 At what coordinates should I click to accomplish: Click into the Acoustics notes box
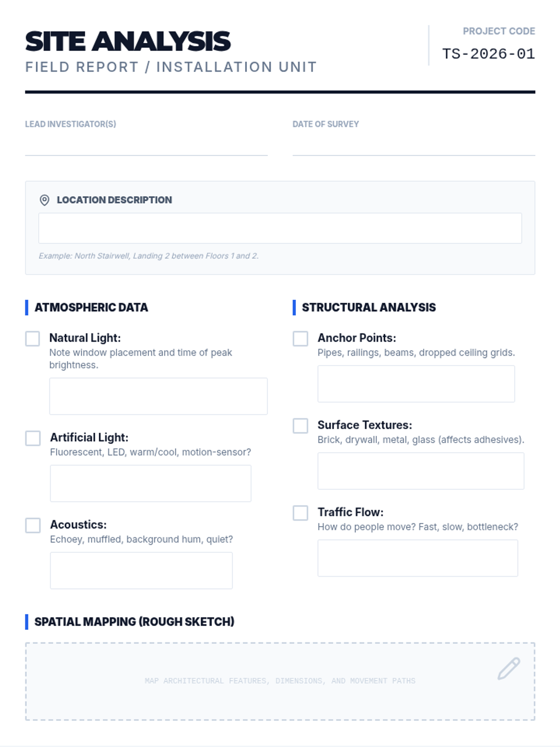(x=141, y=571)
